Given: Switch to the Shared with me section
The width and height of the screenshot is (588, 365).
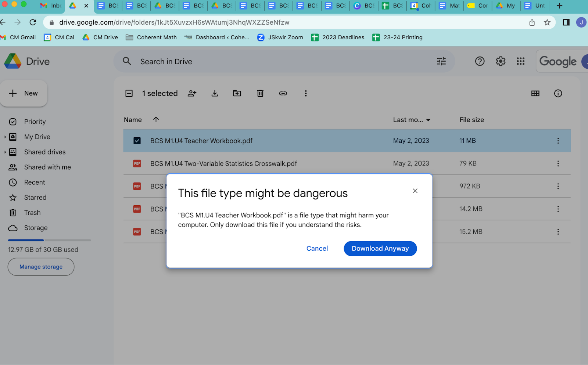Looking at the screenshot, I should point(47,167).
